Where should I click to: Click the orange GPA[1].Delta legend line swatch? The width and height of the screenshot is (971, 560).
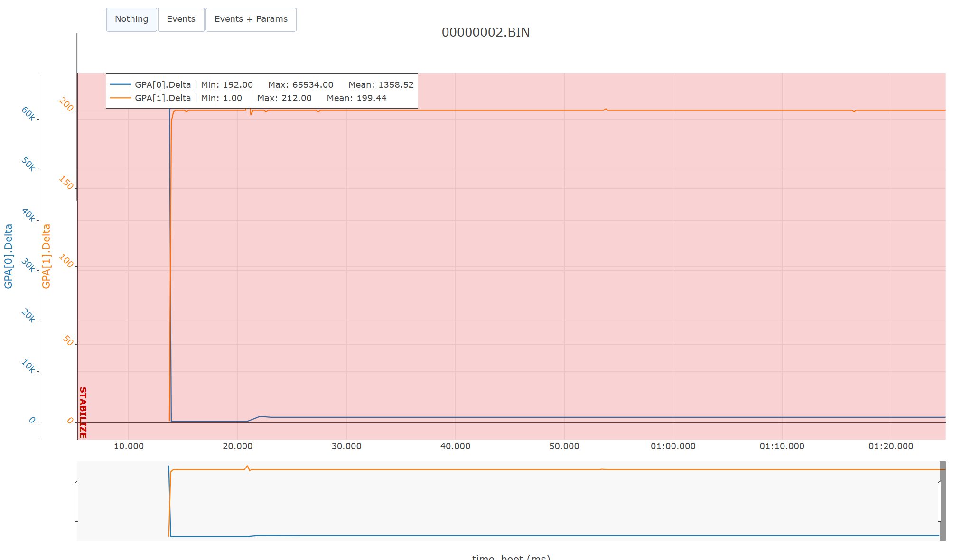[121, 98]
